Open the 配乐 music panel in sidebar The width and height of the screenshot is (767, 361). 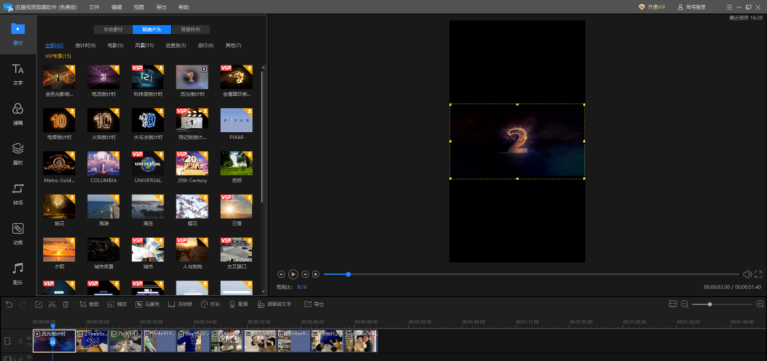coord(18,273)
